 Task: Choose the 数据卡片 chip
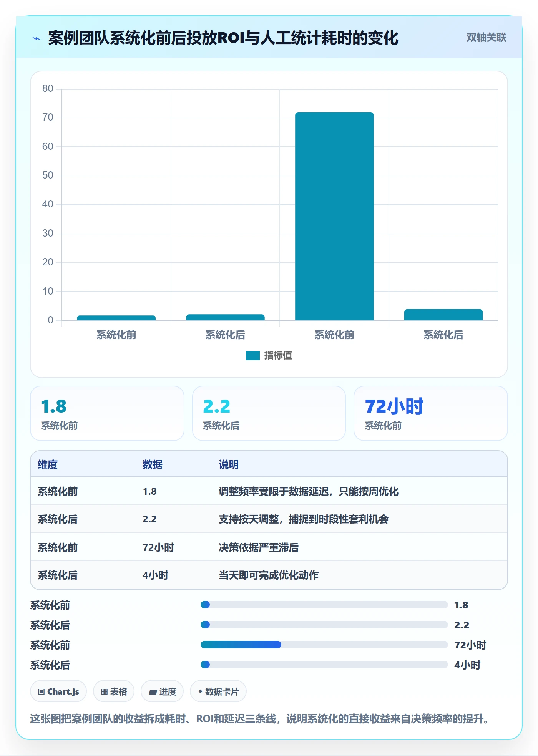218,691
